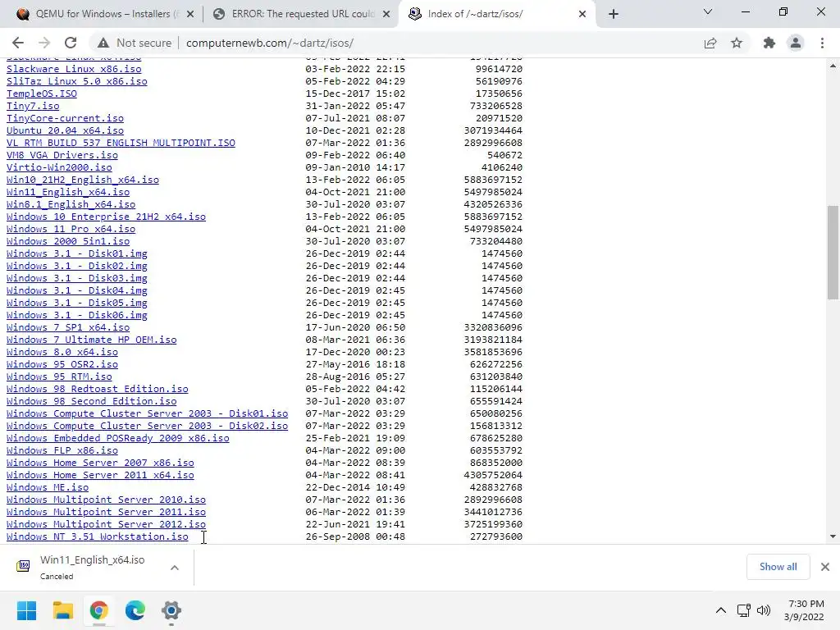
Task: Switch to the ERROR requested URL tab
Action: [302, 14]
